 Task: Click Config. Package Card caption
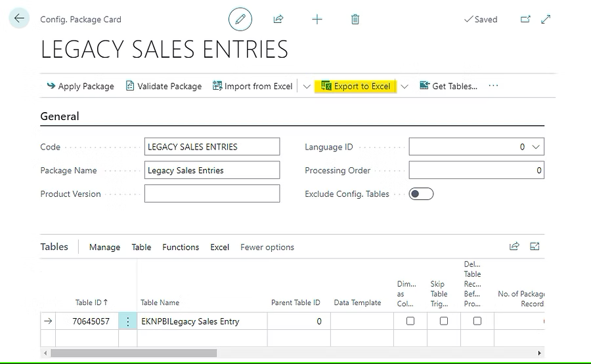tap(81, 19)
